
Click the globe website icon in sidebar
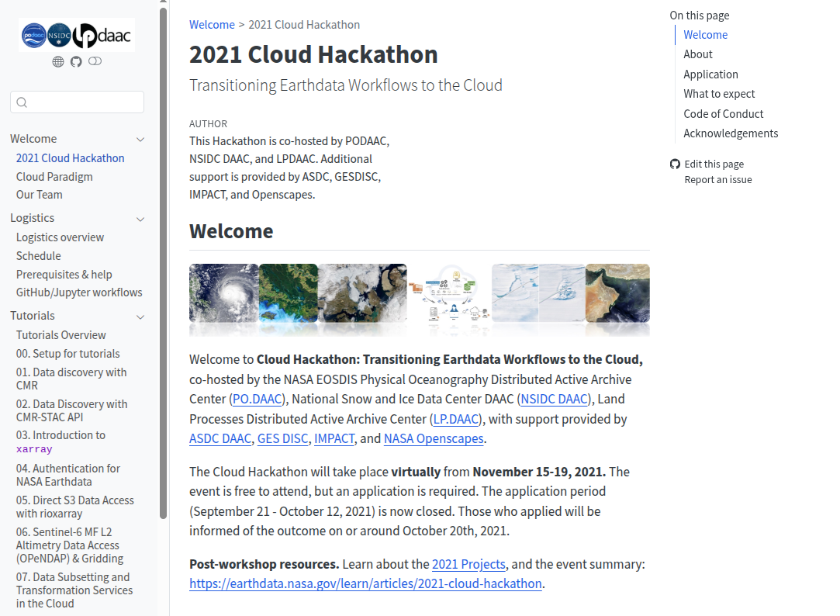[x=58, y=62]
